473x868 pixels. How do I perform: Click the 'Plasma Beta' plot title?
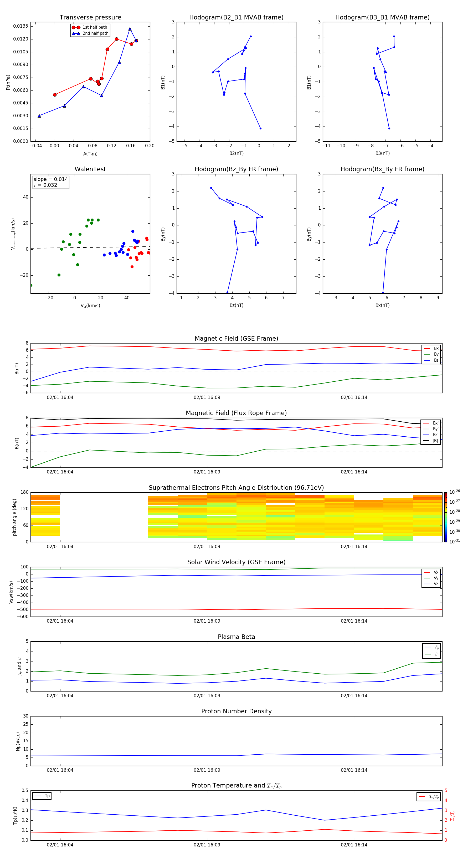click(x=236, y=637)
